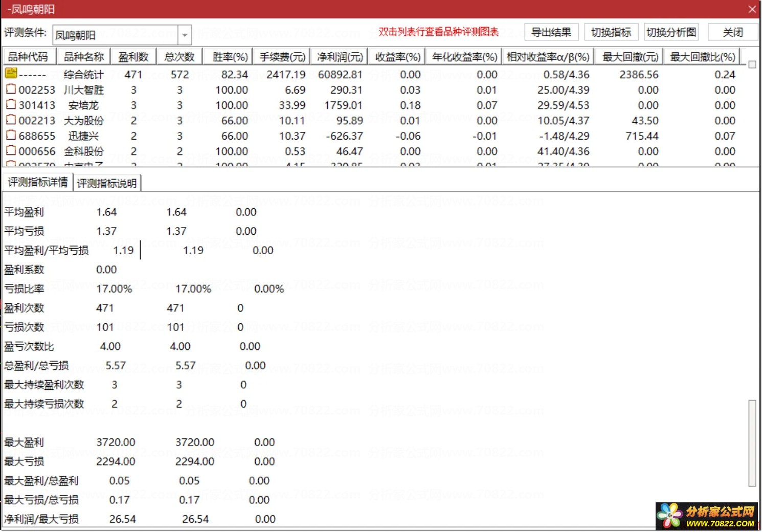Click the 盈利系数 metric label
The width and height of the screenshot is (763, 532).
pos(24,270)
